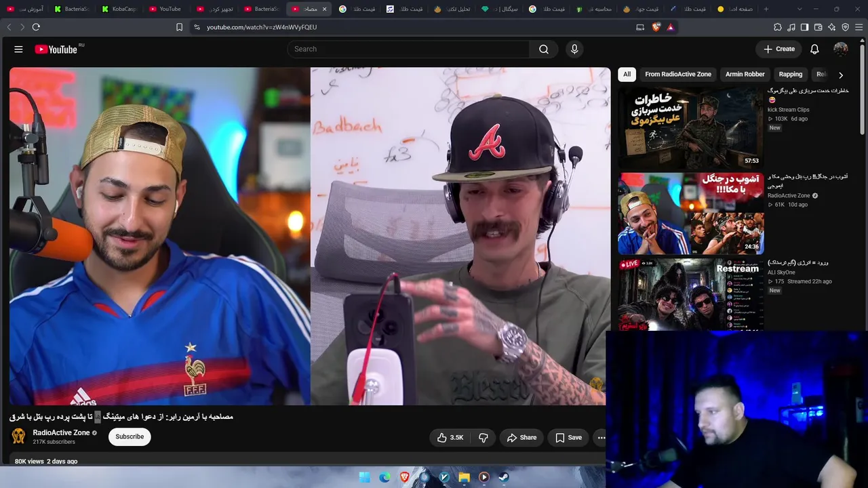Viewport: 868px width, 488px height.
Task: Open Brave VPN shield icon in toolbar
Action: pyautogui.click(x=846, y=27)
